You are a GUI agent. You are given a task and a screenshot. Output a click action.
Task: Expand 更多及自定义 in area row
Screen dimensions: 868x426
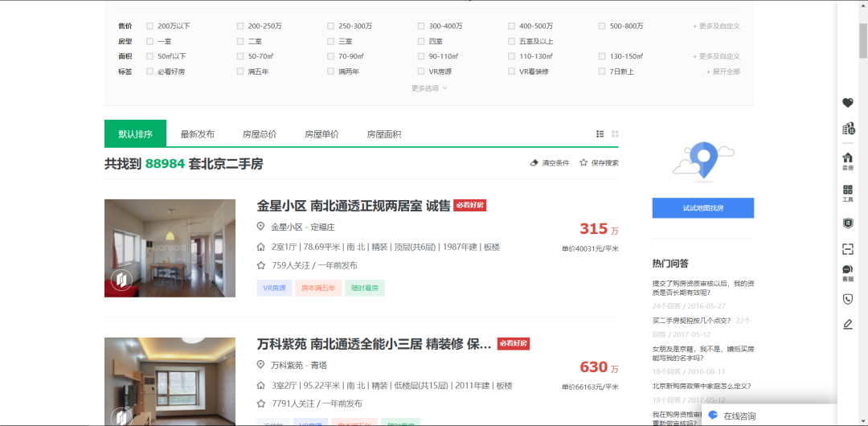[716, 56]
